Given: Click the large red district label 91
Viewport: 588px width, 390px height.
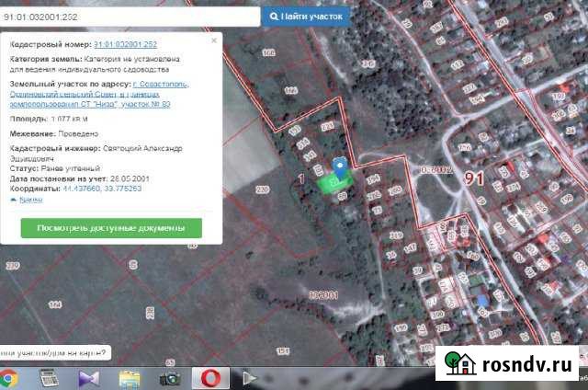Looking at the screenshot, I should click(475, 178).
